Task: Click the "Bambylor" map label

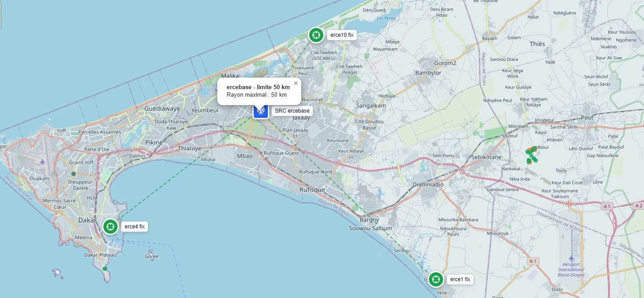Action: [x=428, y=73]
